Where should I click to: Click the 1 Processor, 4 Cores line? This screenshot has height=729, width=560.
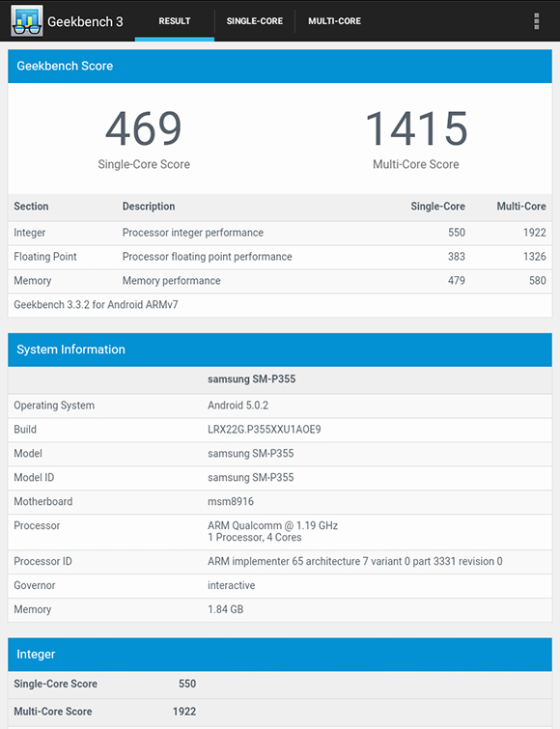[x=255, y=538]
